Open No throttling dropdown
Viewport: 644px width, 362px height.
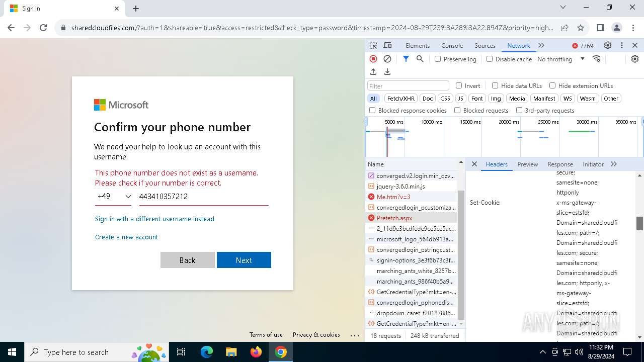[561, 59]
